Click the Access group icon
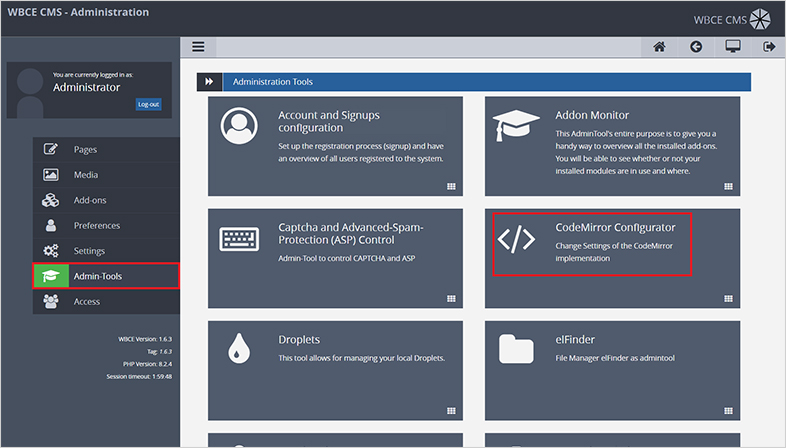The image size is (786, 448). point(51,301)
